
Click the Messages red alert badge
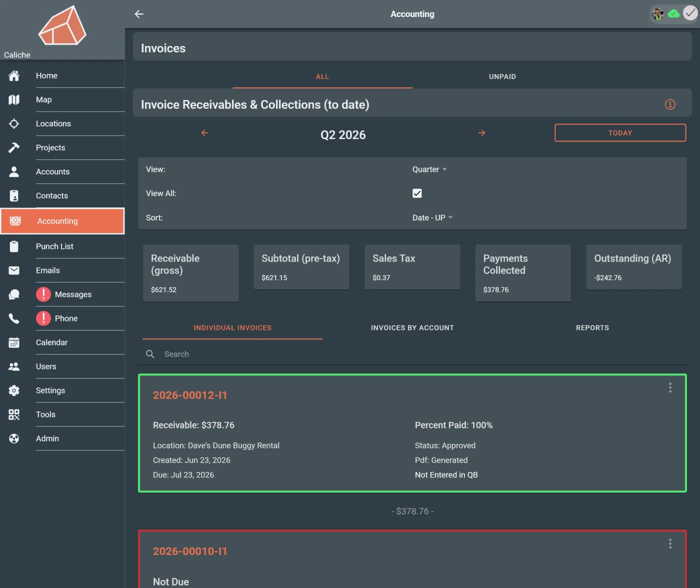[43, 294]
